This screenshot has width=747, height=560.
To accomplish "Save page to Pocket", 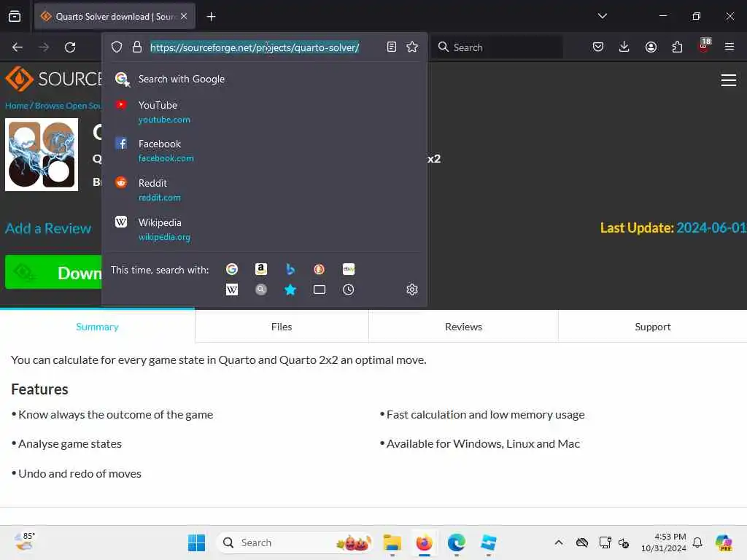I will coord(598,47).
